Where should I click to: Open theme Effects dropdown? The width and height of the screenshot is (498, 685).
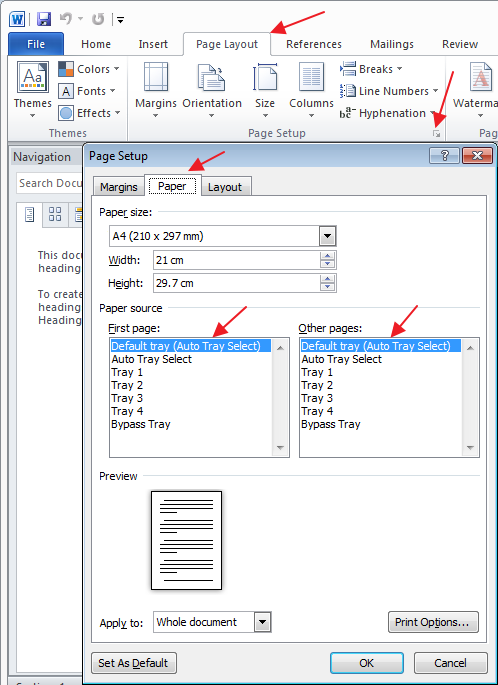89,113
